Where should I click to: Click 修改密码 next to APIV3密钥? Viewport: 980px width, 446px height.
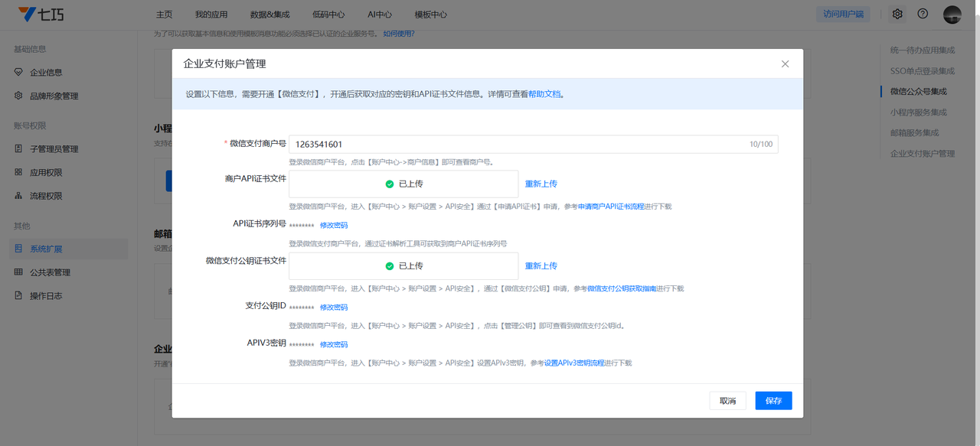coord(334,344)
